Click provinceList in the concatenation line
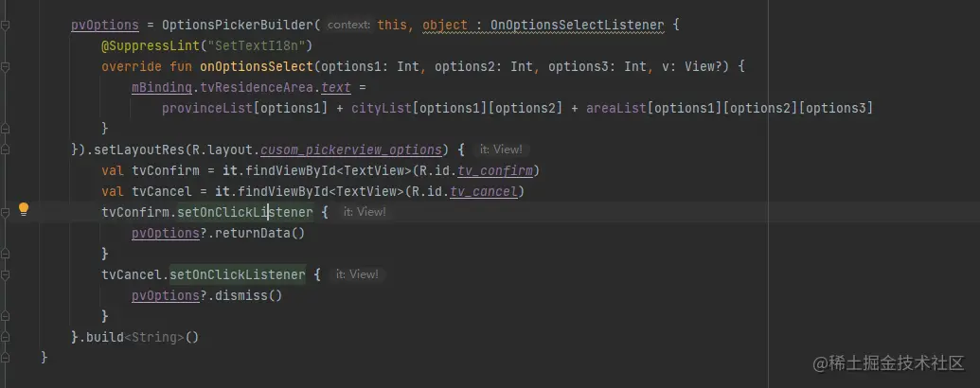The image size is (980, 388). [x=207, y=108]
